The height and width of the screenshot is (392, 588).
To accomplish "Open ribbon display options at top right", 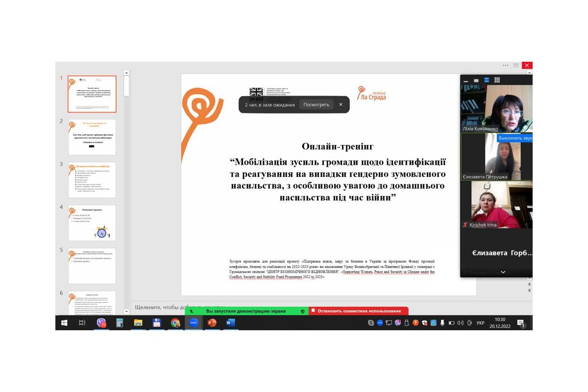I will click(x=516, y=65).
